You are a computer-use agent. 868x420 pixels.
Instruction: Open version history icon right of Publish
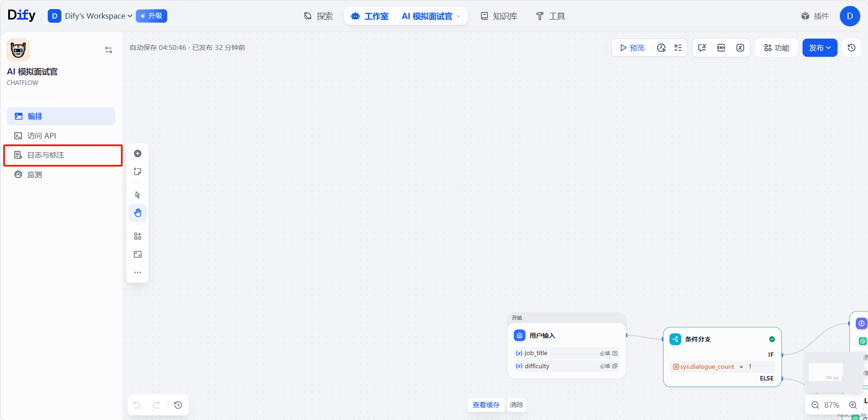click(852, 48)
